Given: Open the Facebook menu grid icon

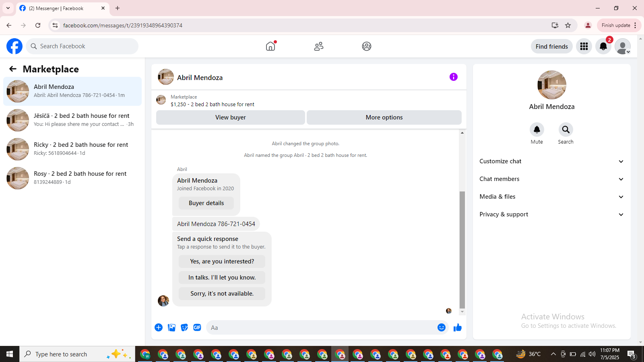Looking at the screenshot, I should point(584,46).
